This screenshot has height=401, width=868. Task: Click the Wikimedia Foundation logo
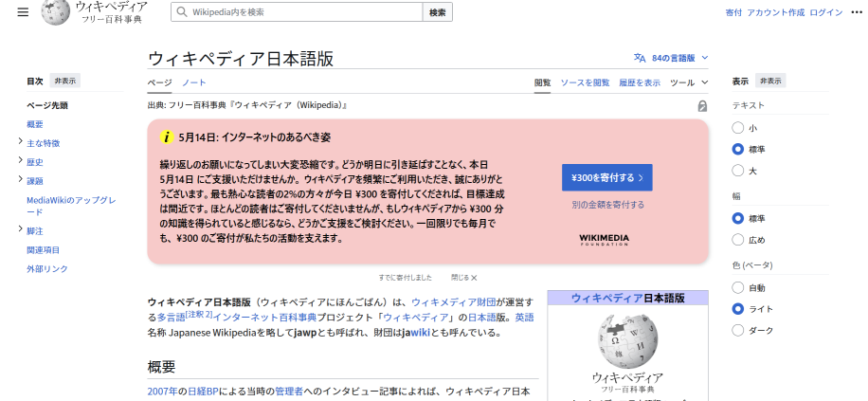pyautogui.click(x=604, y=240)
